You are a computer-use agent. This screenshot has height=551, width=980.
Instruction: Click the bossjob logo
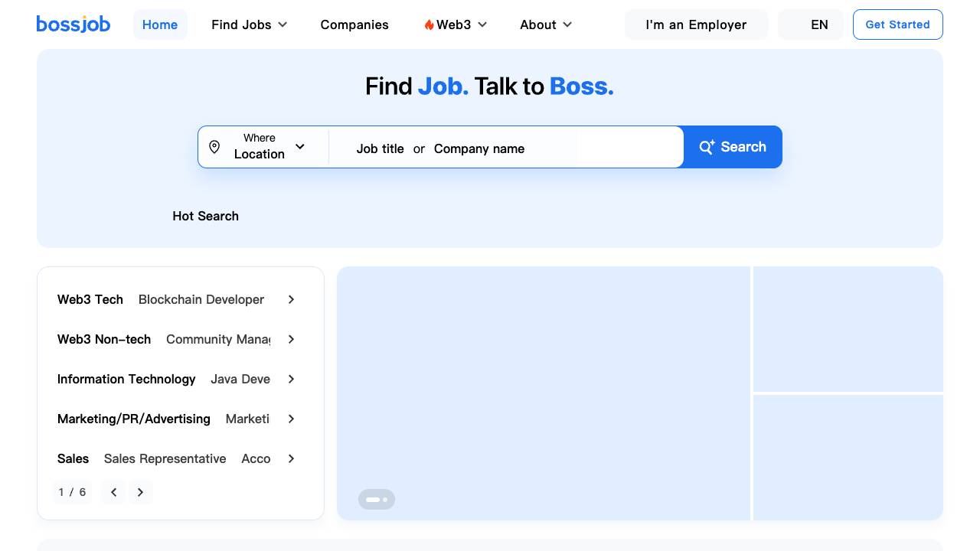point(73,24)
